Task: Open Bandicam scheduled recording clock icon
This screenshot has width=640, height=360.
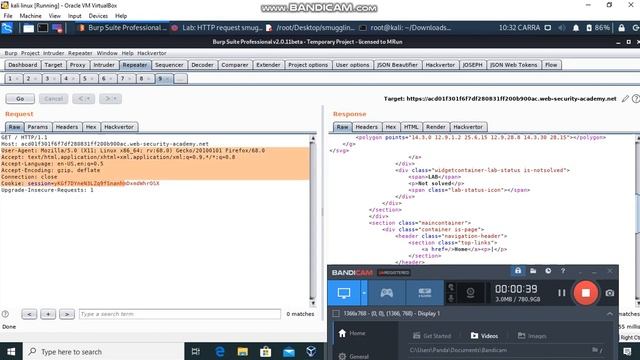Action: coord(548,271)
